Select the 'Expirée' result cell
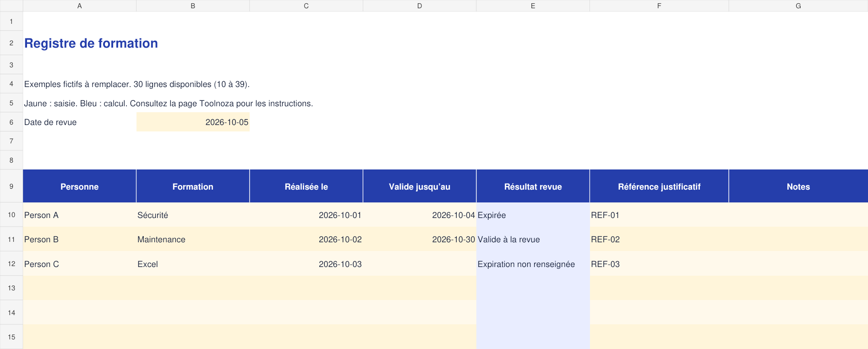The height and width of the screenshot is (349, 868). pyautogui.click(x=533, y=215)
